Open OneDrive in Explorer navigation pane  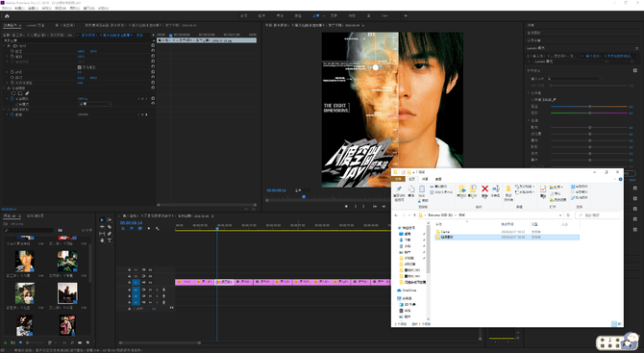click(406, 290)
